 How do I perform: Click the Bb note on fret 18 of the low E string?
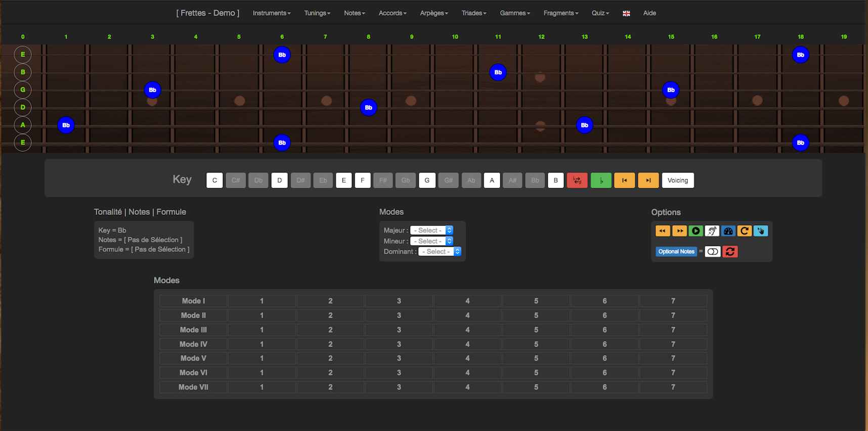[x=800, y=143]
